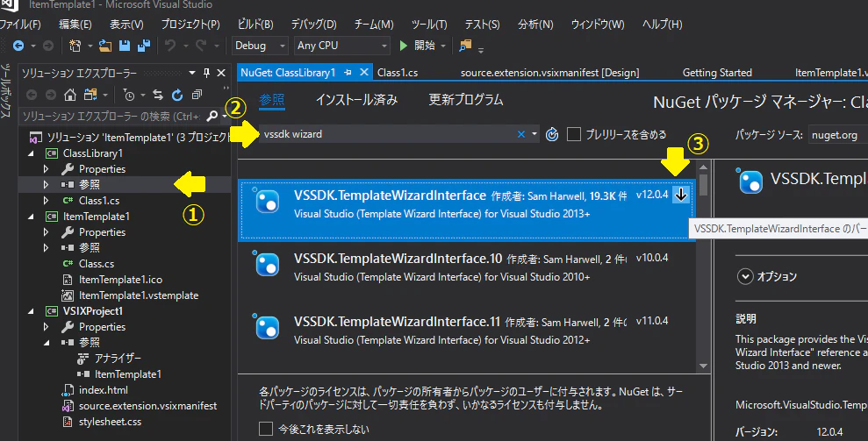Switch to the Installed (インストール済み) tab
The height and width of the screenshot is (441, 868).
coord(356,100)
